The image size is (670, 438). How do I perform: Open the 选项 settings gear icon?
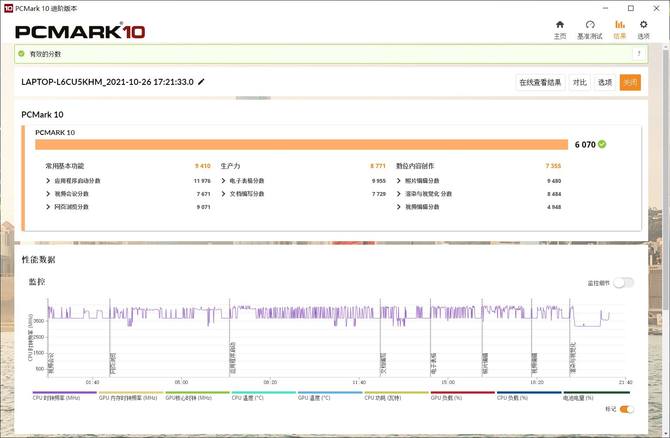644,27
